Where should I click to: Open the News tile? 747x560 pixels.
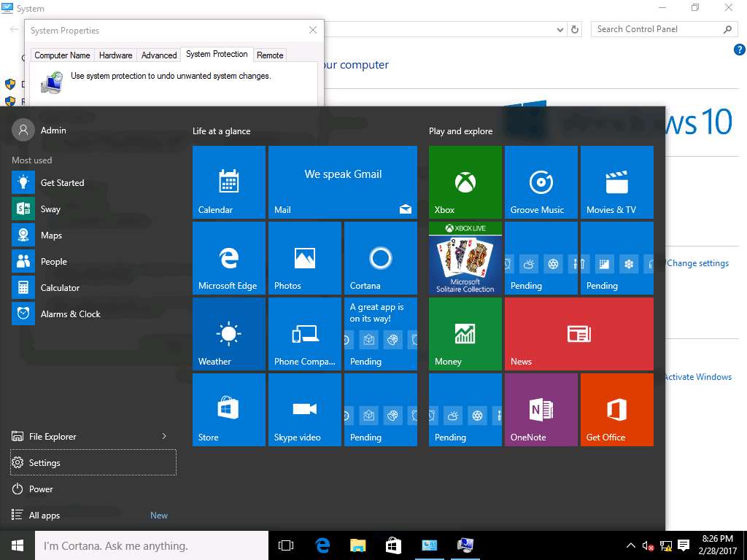click(x=578, y=333)
